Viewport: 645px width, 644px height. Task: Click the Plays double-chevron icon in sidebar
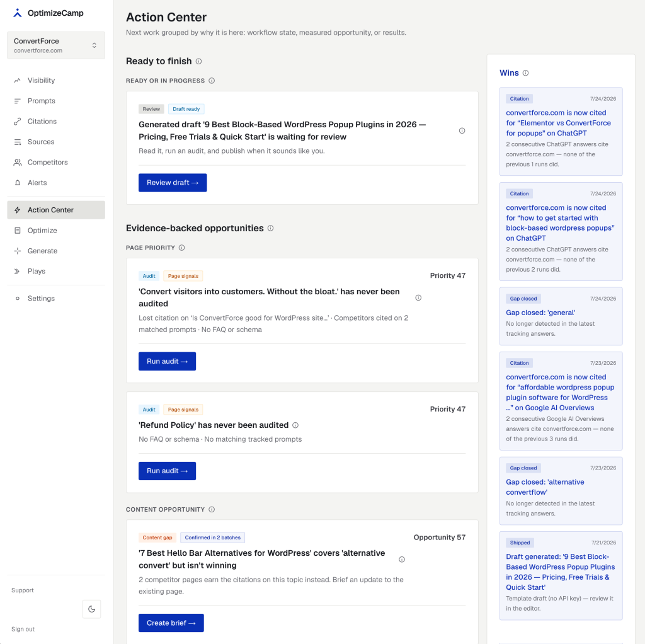pyautogui.click(x=17, y=271)
